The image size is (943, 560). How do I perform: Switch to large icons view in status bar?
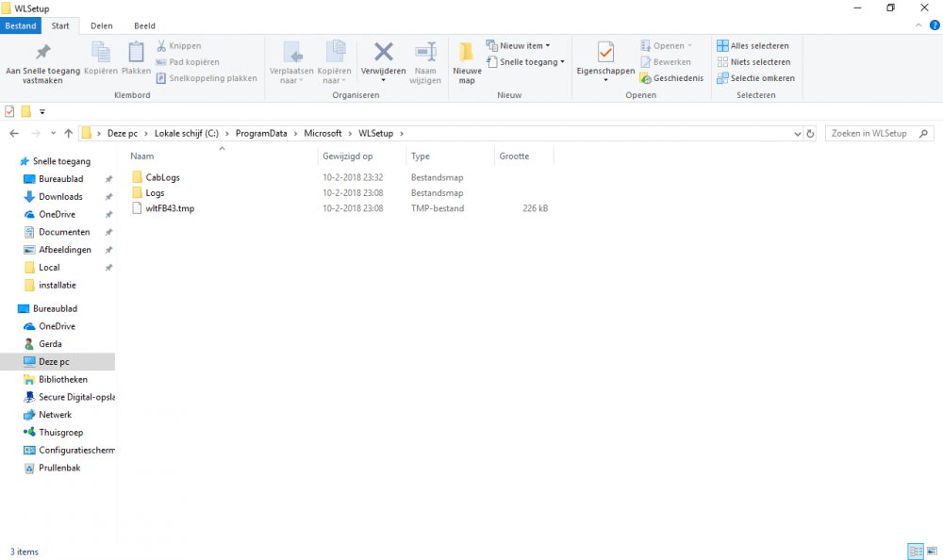(932, 552)
